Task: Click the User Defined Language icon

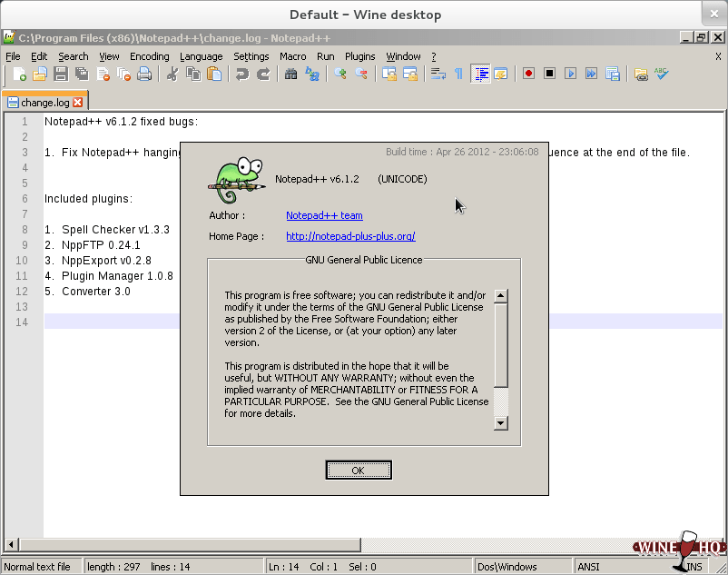Action: coord(501,74)
